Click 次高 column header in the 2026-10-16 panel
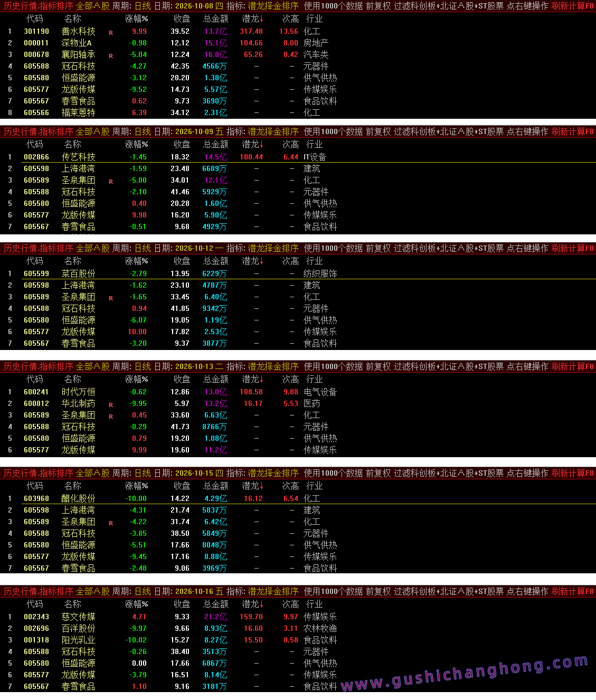Screen dimensions: 596x700 pos(290,604)
